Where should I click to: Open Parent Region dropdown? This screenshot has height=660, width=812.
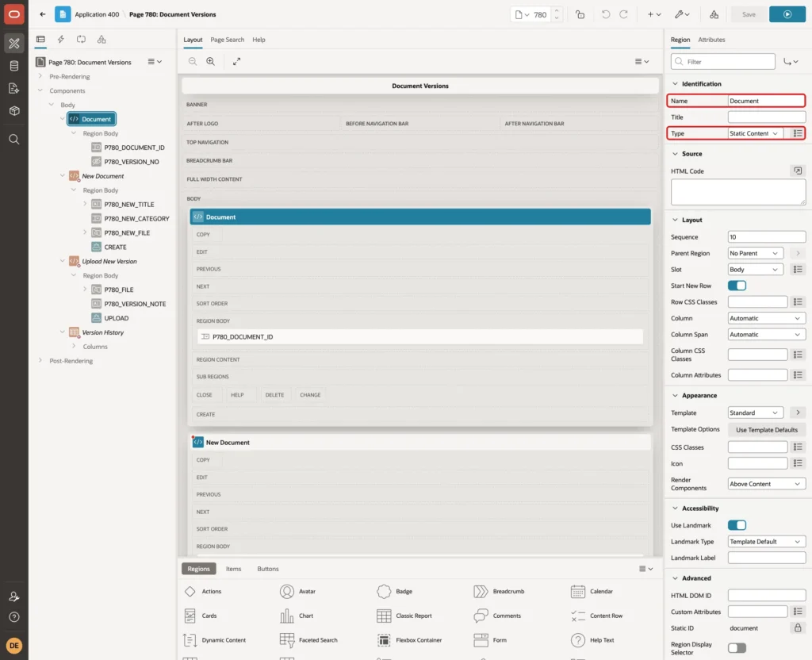click(x=755, y=253)
